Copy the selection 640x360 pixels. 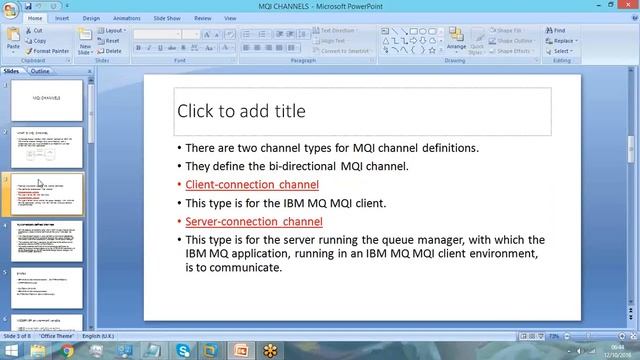click(36, 41)
